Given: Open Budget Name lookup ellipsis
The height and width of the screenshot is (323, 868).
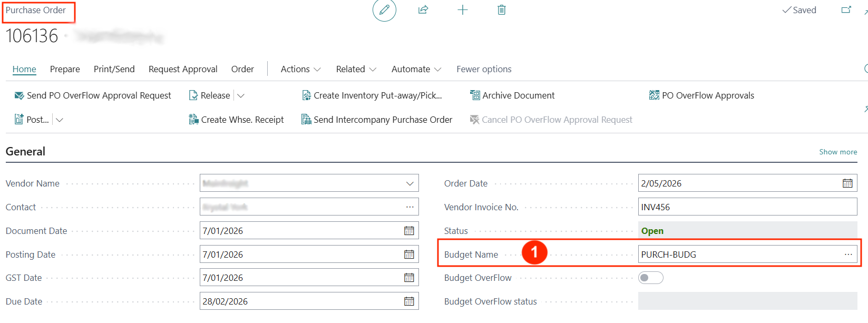Looking at the screenshot, I should [x=848, y=255].
